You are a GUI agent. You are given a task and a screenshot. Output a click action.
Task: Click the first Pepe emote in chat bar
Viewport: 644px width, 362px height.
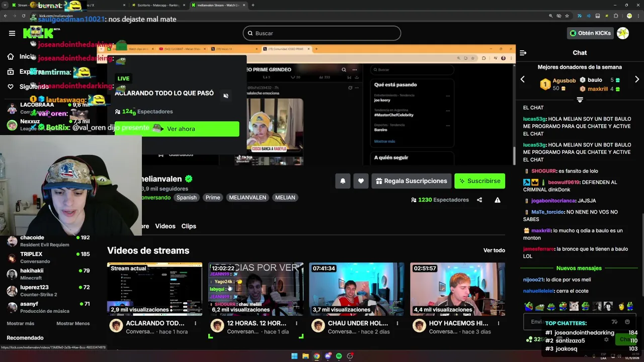pyautogui.click(x=528, y=306)
